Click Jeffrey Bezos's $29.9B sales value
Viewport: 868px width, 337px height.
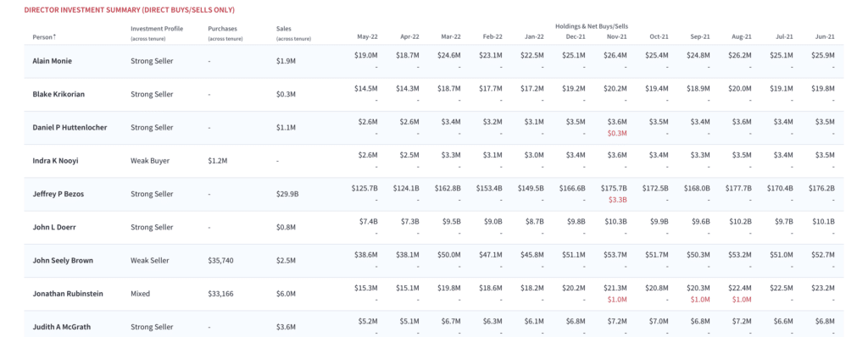[x=286, y=194]
